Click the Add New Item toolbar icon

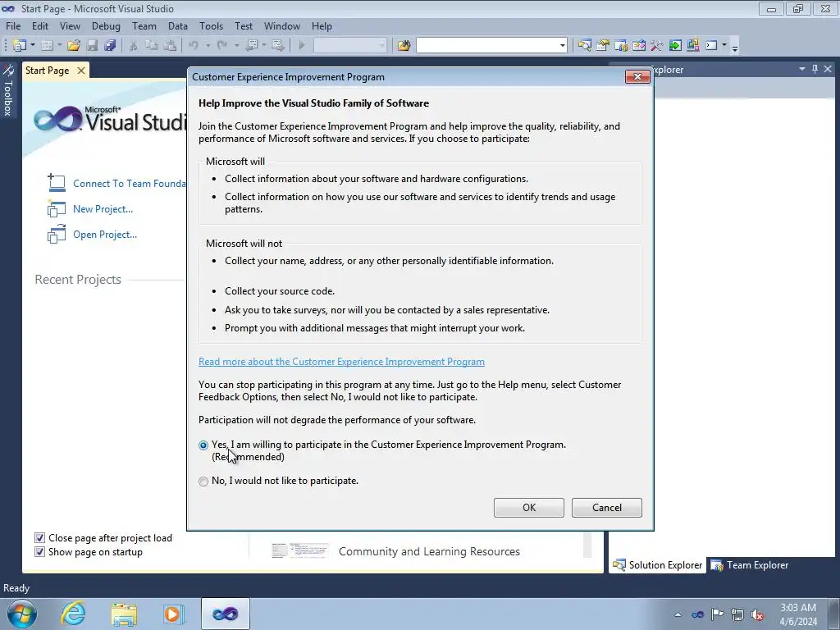(x=47, y=46)
